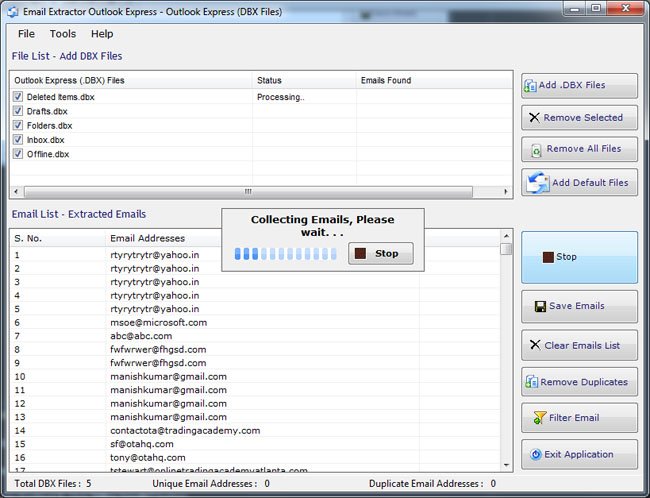Toggle the Folders.dbx checkbox

coord(17,125)
